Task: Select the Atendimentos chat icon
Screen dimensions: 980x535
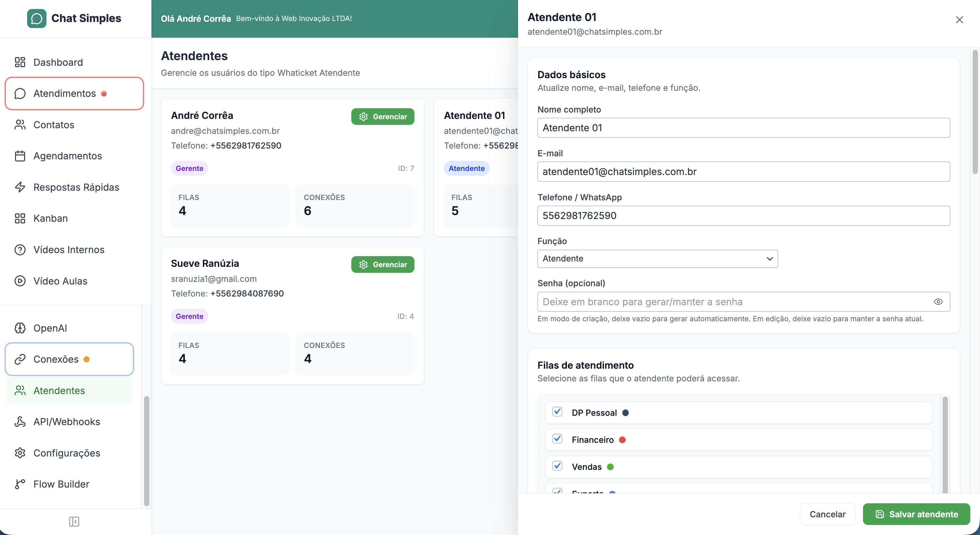Action: [20, 94]
